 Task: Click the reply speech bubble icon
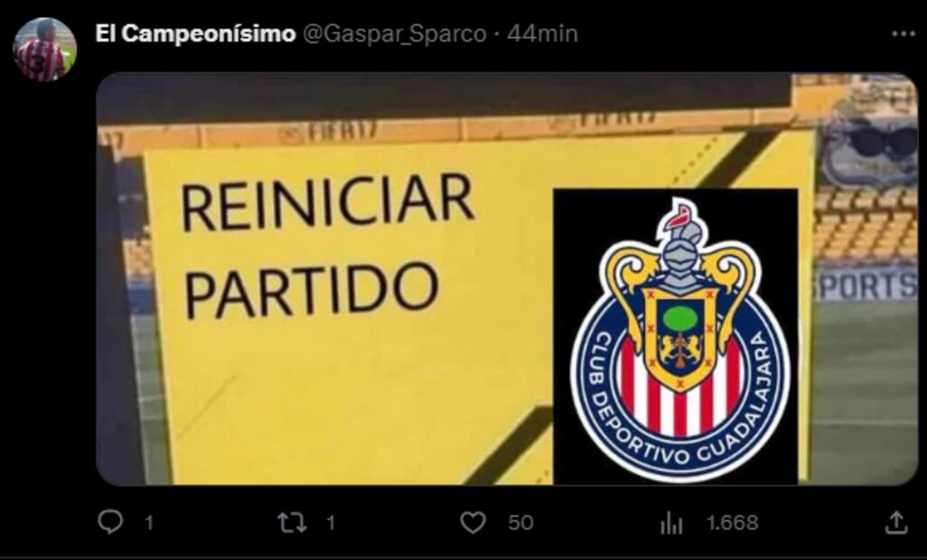point(110,522)
